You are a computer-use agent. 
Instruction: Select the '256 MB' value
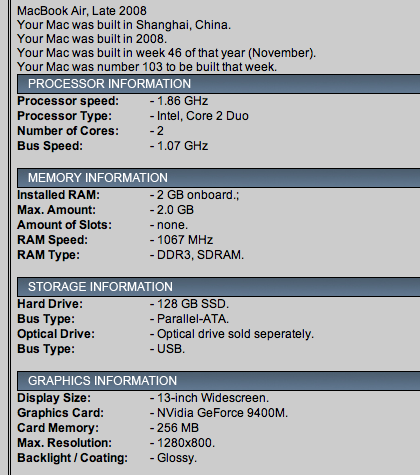click(178, 428)
